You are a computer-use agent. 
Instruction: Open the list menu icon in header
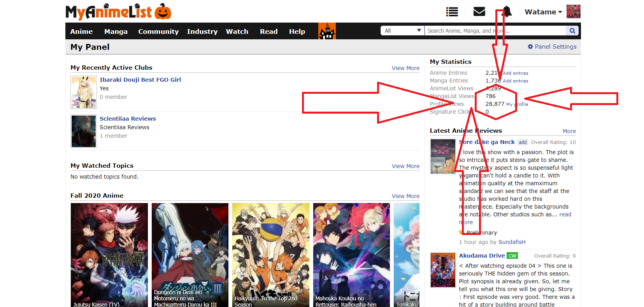[x=452, y=12]
